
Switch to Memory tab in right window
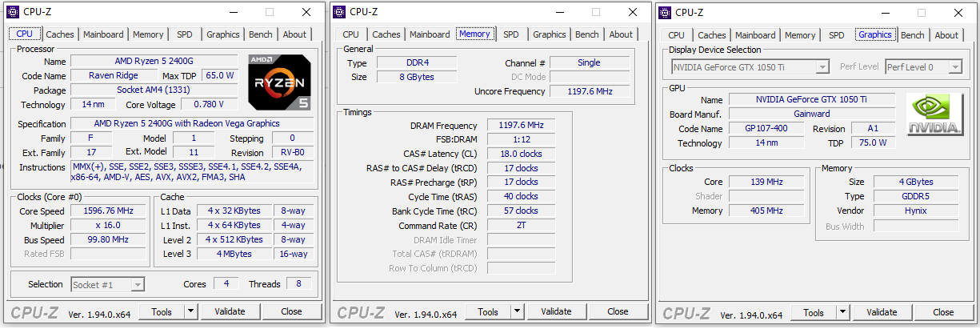[x=800, y=35]
